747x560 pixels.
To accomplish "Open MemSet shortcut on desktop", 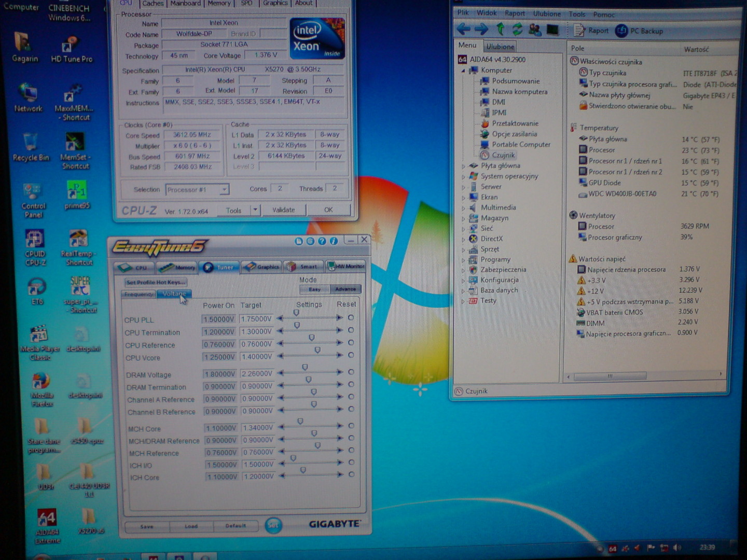I will tap(76, 151).
